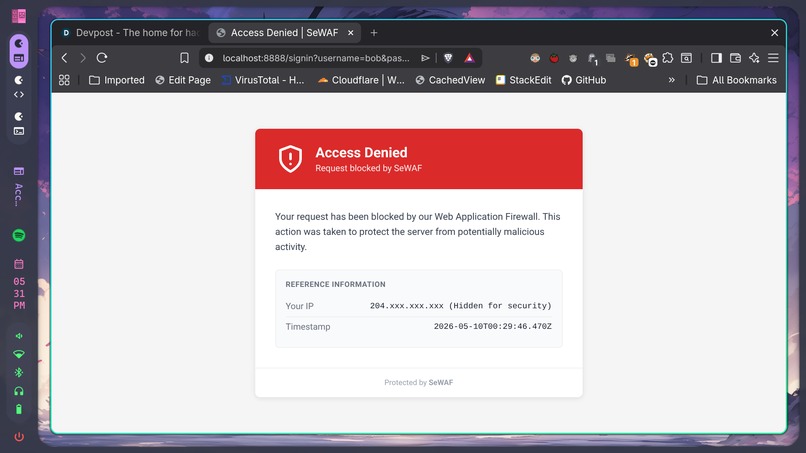The width and height of the screenshot is (806, 453).
Task: Open the All Bookmarks folder
Action: (737, 80)
